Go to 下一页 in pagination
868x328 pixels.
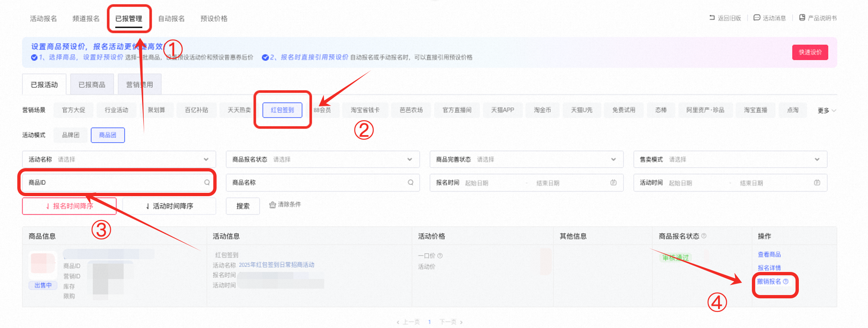451,322
